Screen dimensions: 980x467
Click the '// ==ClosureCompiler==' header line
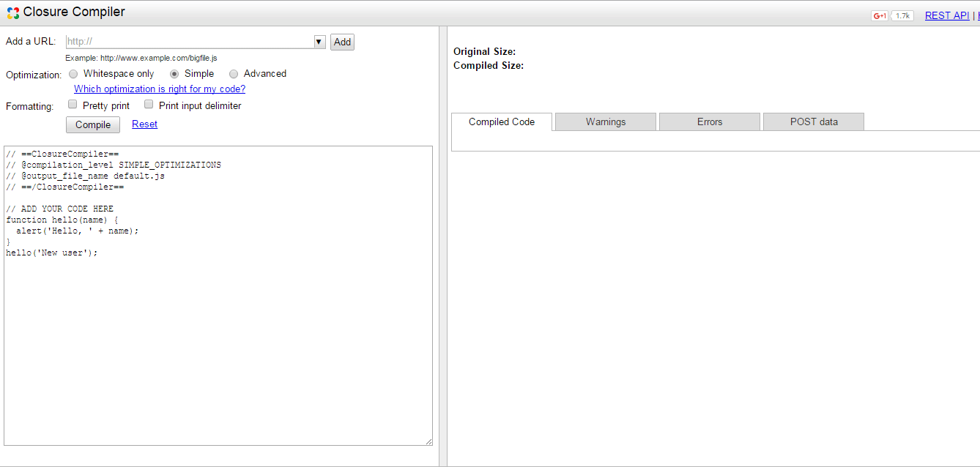62,154
